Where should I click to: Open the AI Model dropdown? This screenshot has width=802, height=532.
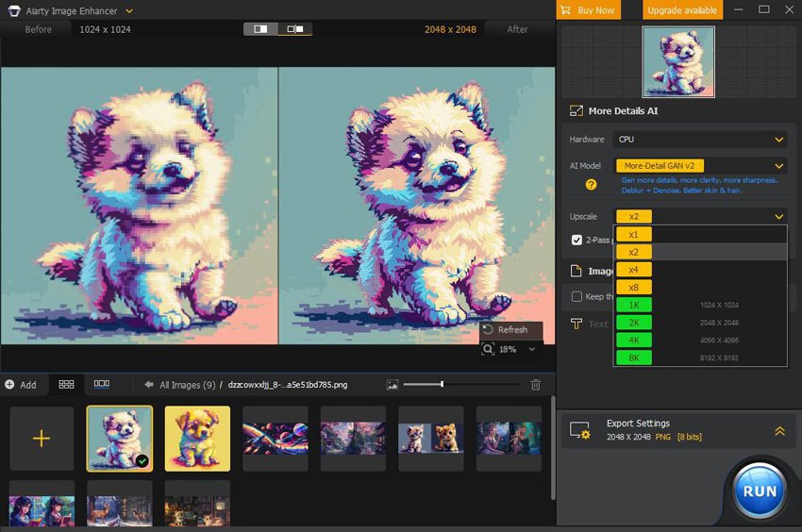(700, 166)
